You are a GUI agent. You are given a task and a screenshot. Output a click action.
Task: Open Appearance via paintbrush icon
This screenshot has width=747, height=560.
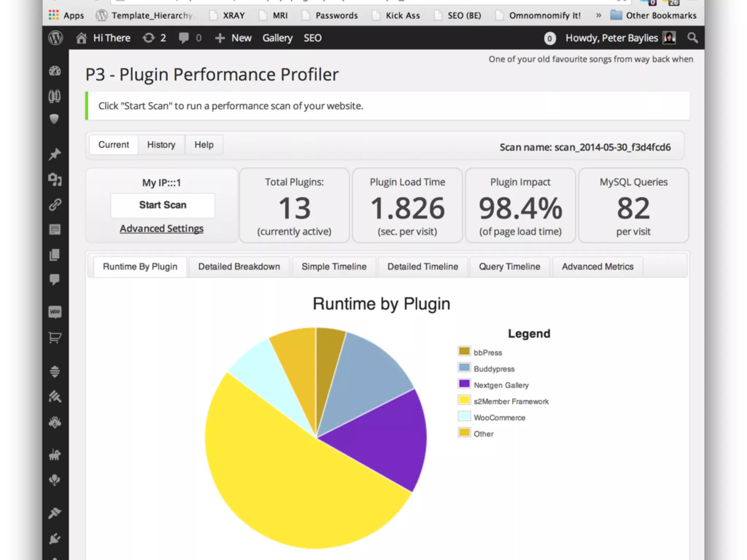pos(55,513)
